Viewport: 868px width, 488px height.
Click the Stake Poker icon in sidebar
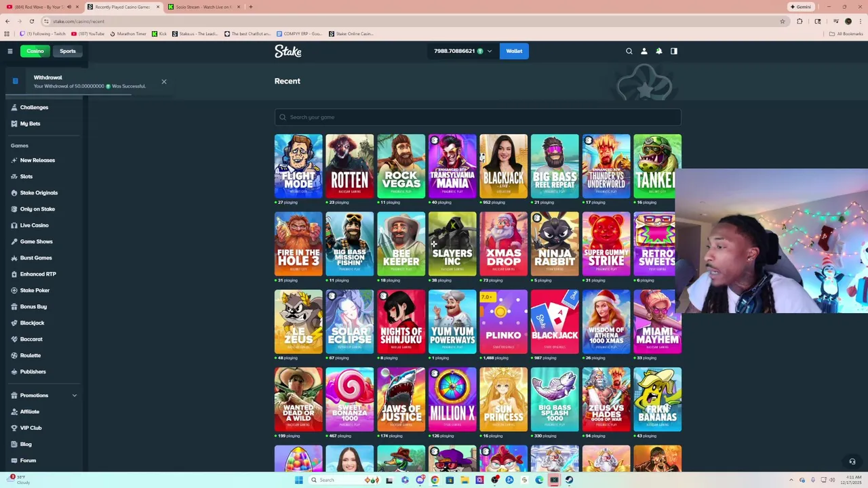click(14, 290)
